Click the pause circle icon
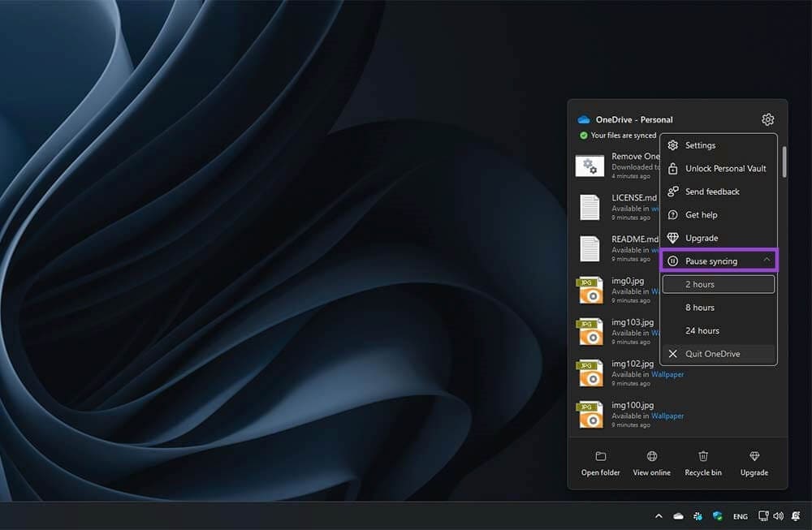 click(x=672, y=261)
